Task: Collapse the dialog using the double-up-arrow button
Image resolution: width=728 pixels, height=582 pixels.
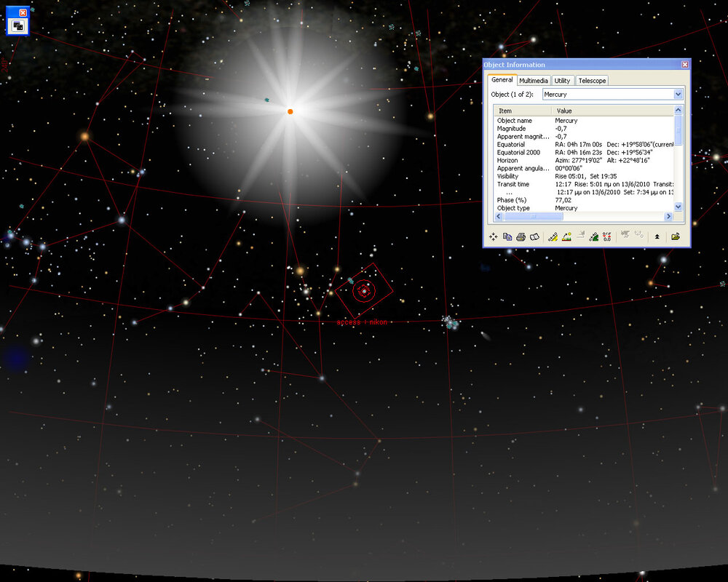Action: click(x=657, y=236)
